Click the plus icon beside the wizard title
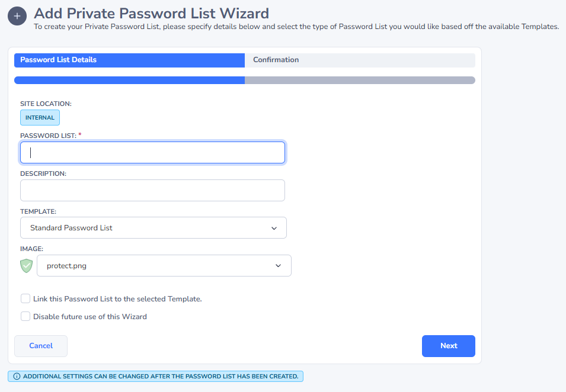566x392 pixels. [17, 16]
